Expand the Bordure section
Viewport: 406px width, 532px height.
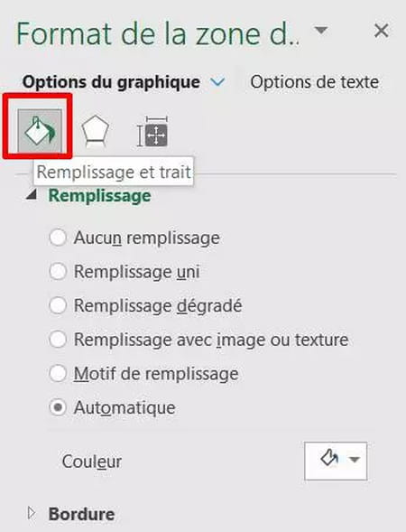[32, 513]
